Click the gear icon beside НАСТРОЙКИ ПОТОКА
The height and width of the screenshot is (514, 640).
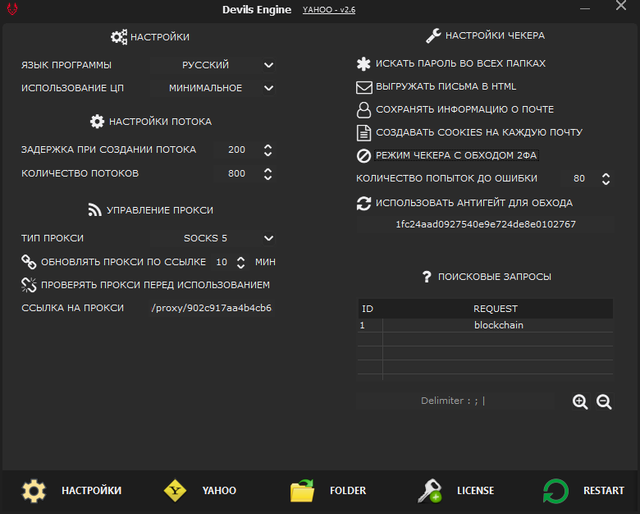coord(97,122)
